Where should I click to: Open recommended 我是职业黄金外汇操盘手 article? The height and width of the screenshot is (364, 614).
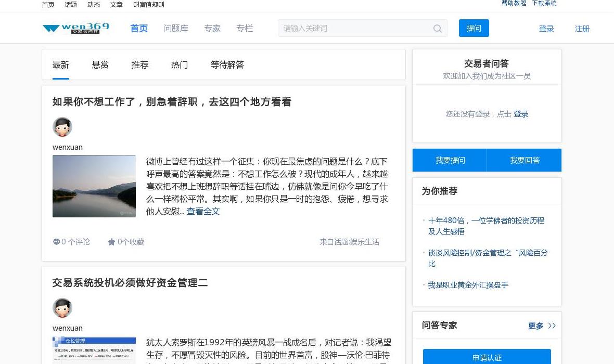click(468, 285)
